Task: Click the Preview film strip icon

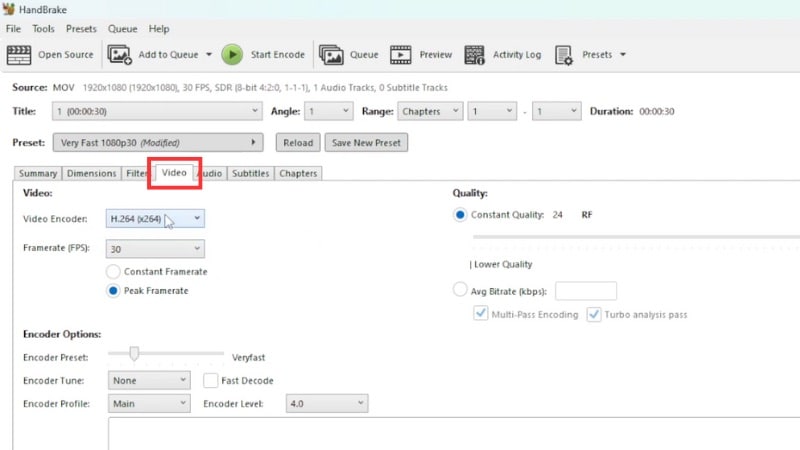Action: pos(401,55)
